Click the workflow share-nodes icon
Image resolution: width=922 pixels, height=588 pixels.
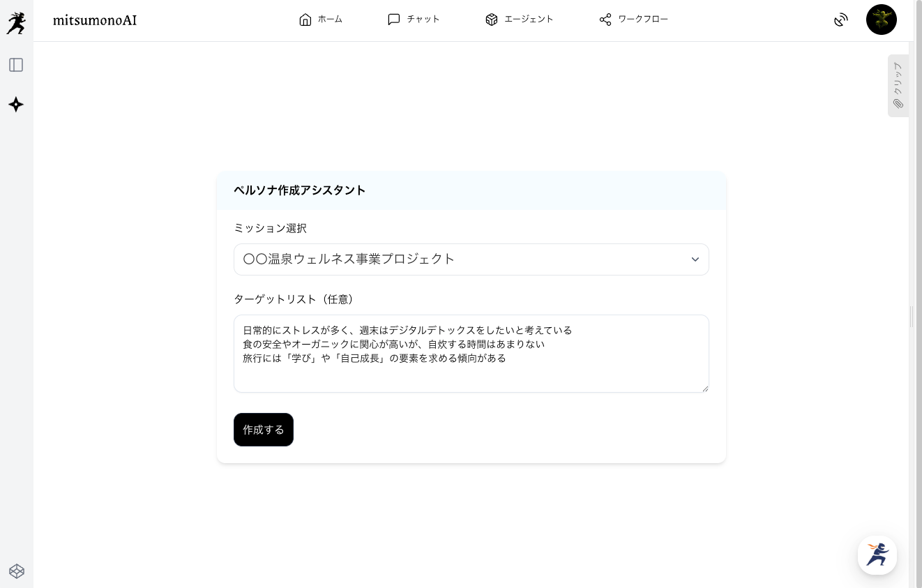(x=605, y=20)
